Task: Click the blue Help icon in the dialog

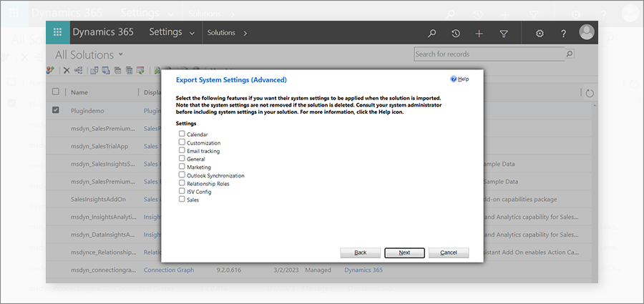Action: coord(454,79)
